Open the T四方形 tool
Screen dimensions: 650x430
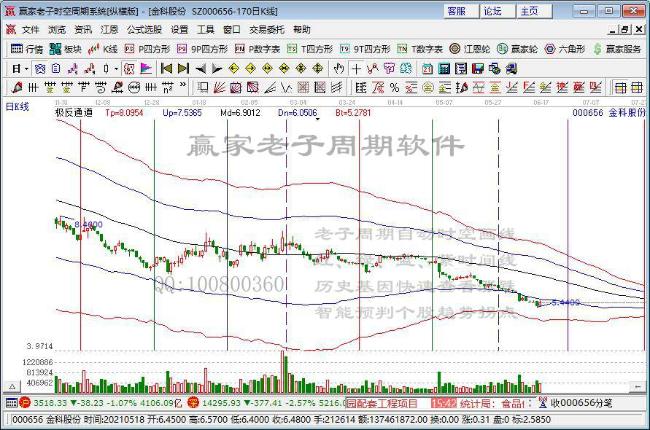tap(310, 49)
